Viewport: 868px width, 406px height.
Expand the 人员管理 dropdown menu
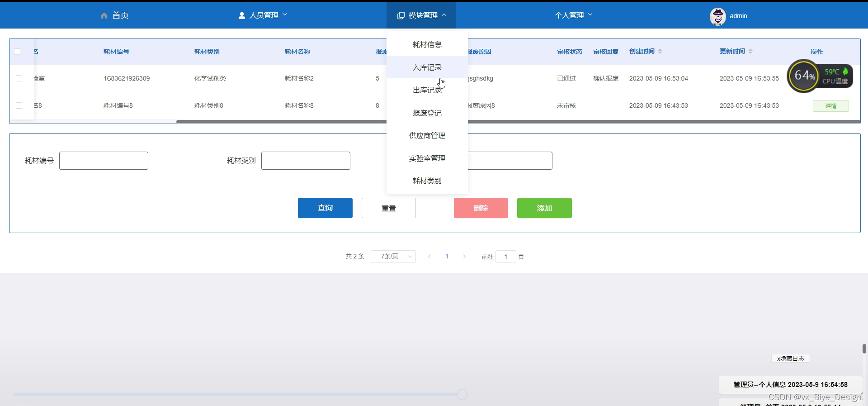click(263, 15)
